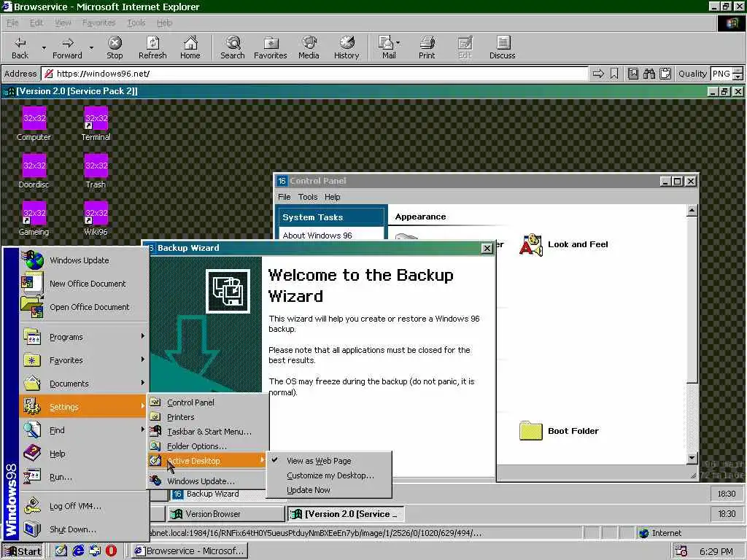Switch to Version Browser taskbar button
This screenshot has height=560, width=747.
click(226, 514)
